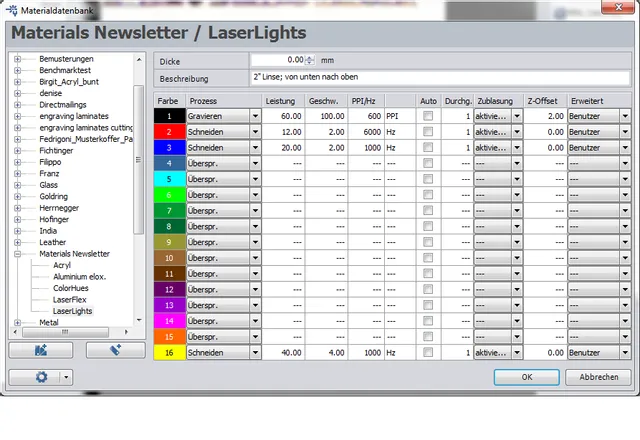
Task: Click the Materialdatenbank title bar icon
Action: click(10, 8)
